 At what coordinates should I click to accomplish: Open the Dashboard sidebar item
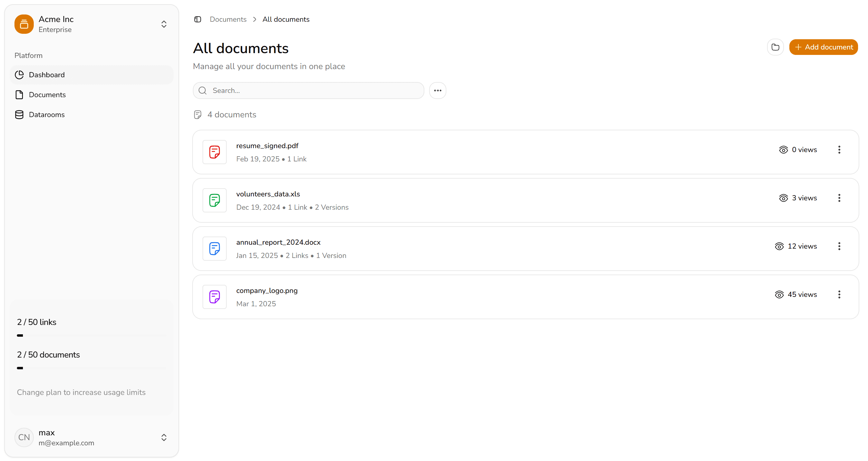(92, 75)
